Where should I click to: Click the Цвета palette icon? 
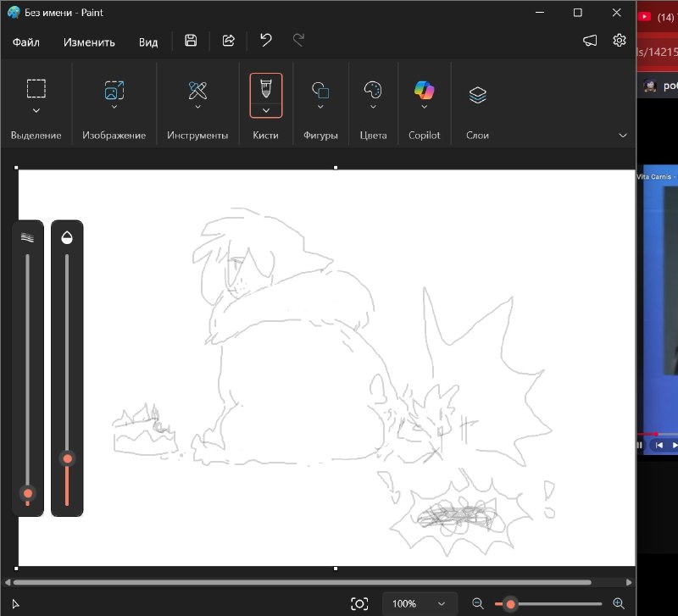[x=373, y=90]
